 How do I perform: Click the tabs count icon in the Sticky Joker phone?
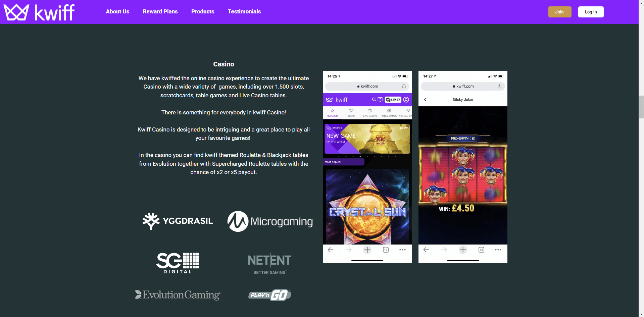(481, 250)
